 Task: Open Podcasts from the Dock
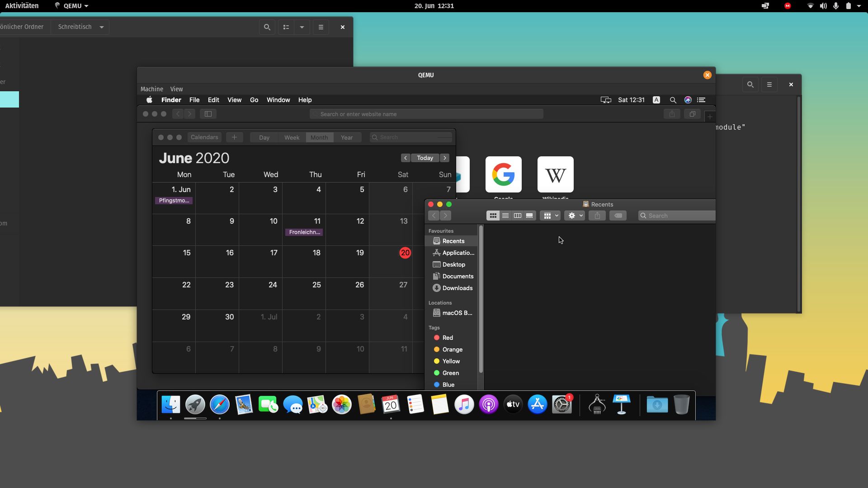click(x=488, y=404)
